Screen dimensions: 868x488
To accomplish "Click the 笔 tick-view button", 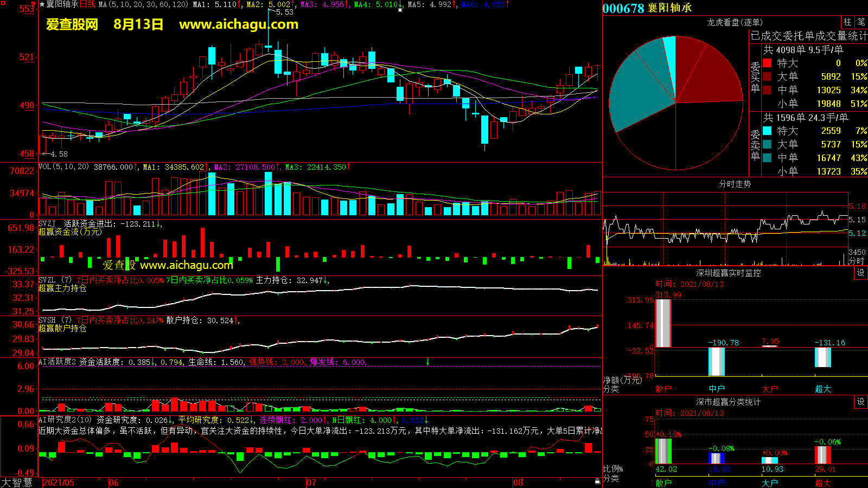I will click(x=861, y=22).
